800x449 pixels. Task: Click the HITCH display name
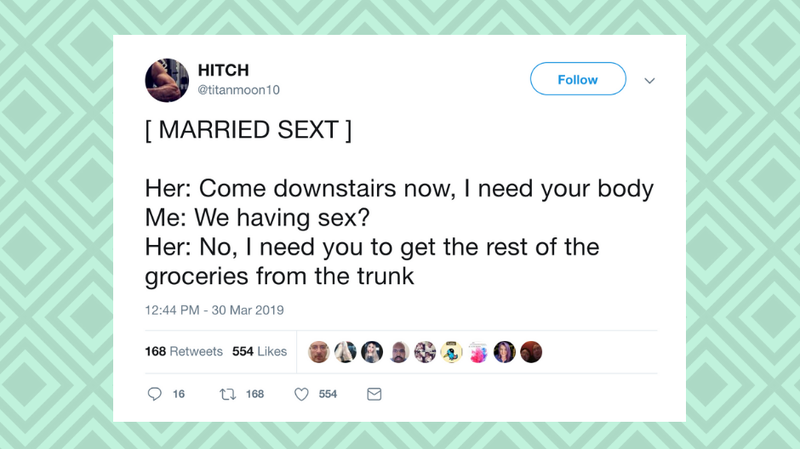point(223,70)
